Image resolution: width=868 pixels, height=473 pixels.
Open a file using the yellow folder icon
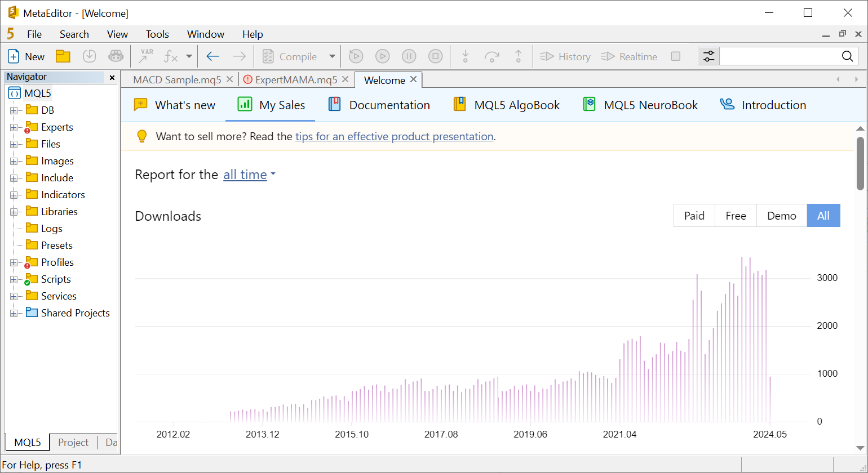click(63, 56)
